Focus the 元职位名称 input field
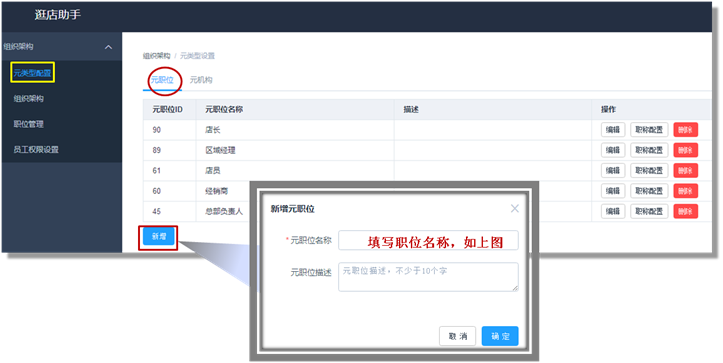Image resolution: width=723 pixels, height=363 pixels. click(x=428, y=240)
